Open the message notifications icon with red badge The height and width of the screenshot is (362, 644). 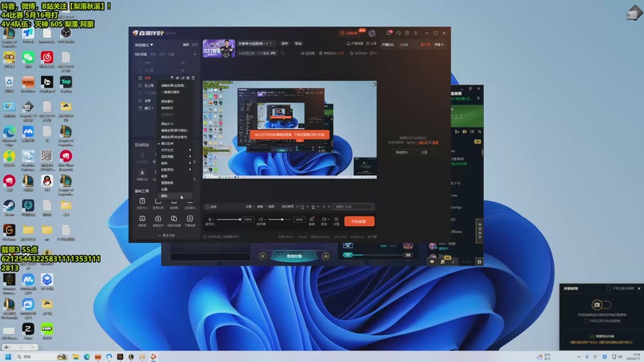pyautogui.click(x=389, y=33)
